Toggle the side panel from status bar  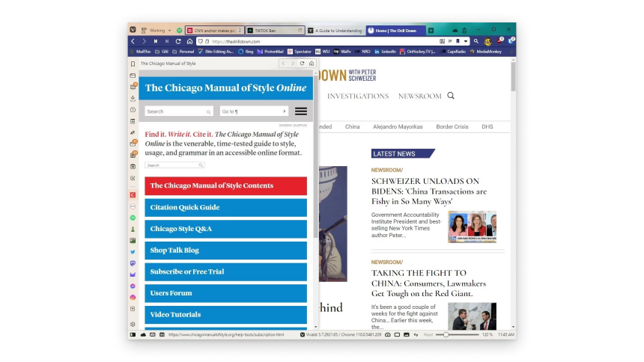[133, 335]
